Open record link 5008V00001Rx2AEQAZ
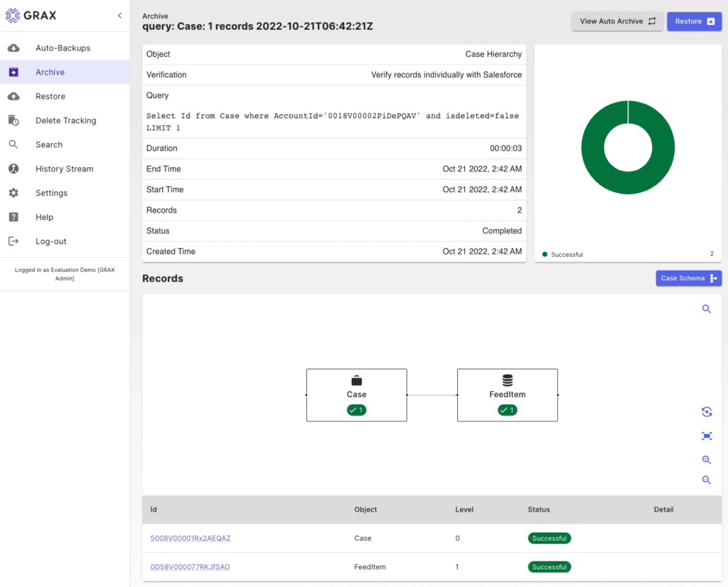This screenshot has height=587, width=728. point(191,538)
